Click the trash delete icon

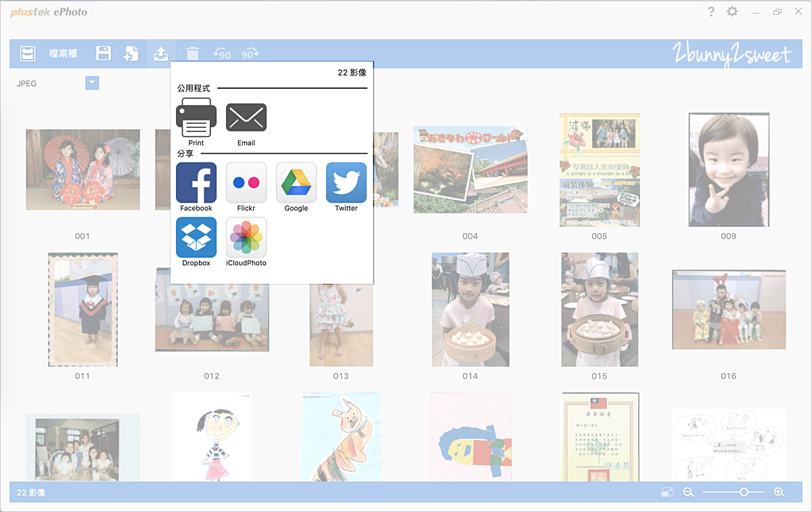pos(193,54)
